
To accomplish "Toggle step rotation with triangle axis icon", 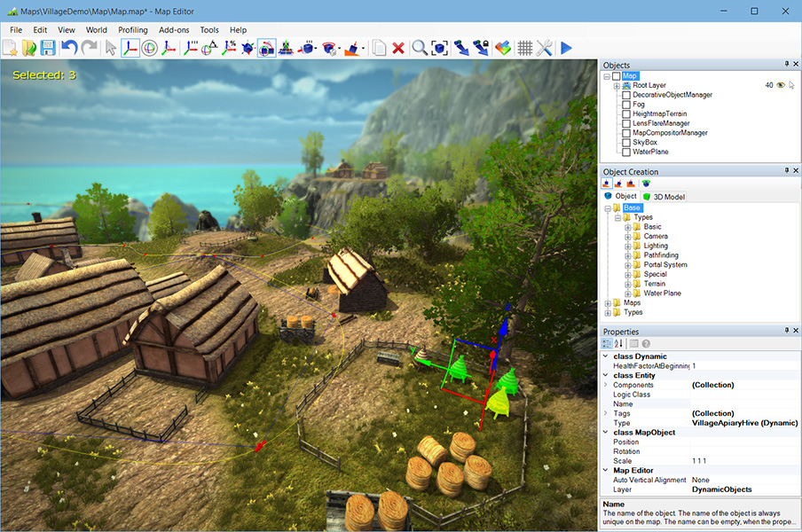I will pos(209,48).
